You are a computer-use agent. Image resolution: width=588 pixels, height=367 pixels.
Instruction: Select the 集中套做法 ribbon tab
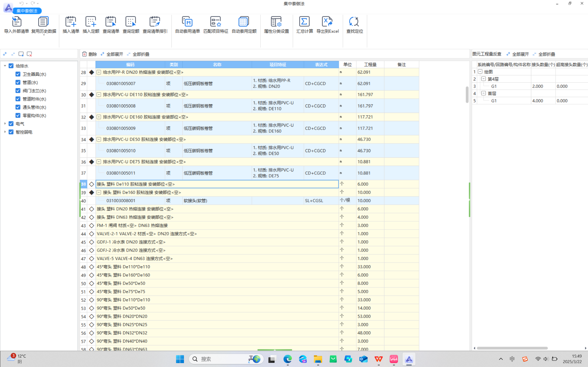27,11
